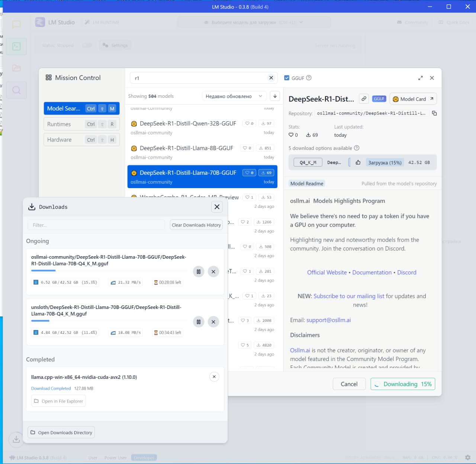Open the Chat sidebar icon
Image resolution: width=476 pixels, height=464 pixels.
point(16,25)
